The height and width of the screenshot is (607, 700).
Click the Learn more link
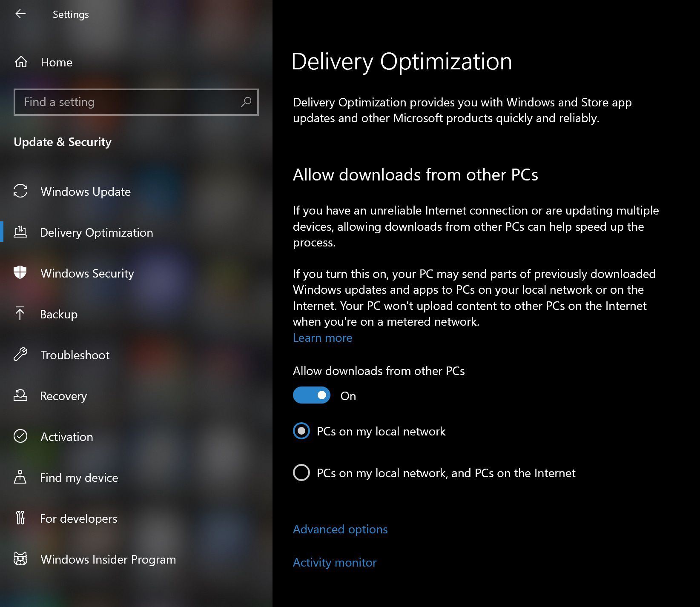tap(322, 338)
